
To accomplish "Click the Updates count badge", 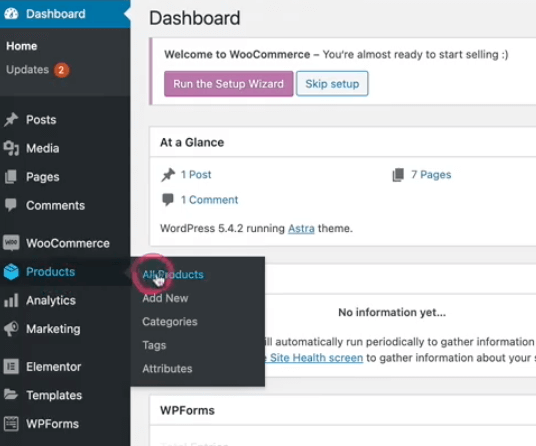I will pos(61,70).
